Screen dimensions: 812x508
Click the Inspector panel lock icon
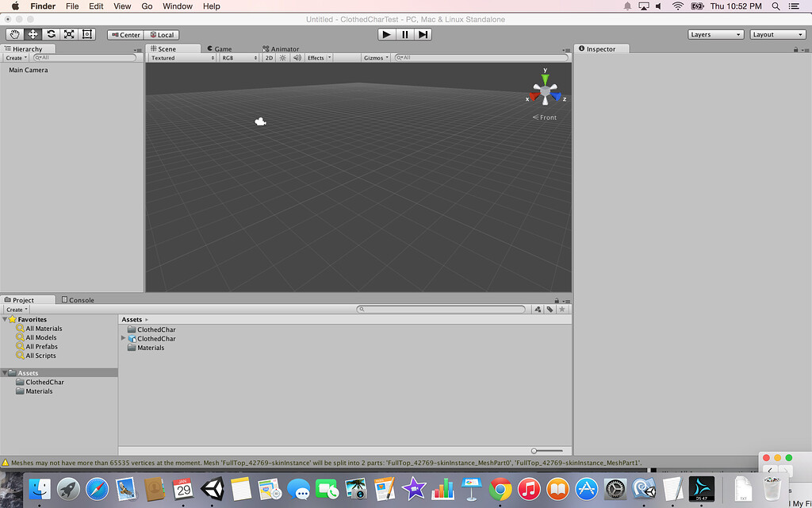(x=795, y=48)
